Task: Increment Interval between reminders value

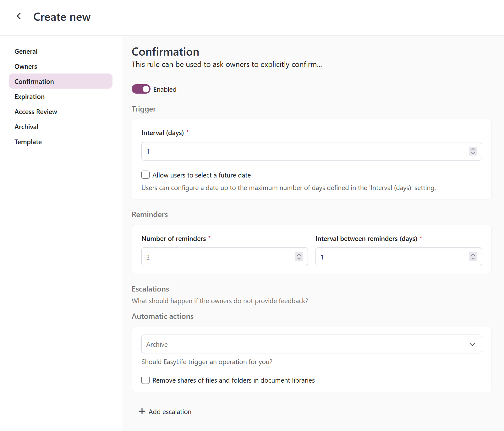Action: (x=473, y=255)
